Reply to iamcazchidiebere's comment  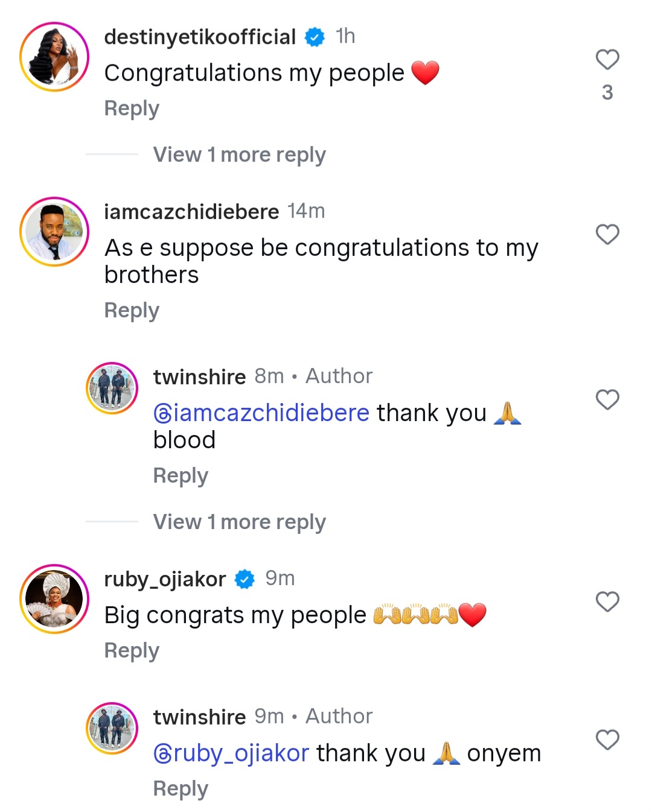point(131,310)
